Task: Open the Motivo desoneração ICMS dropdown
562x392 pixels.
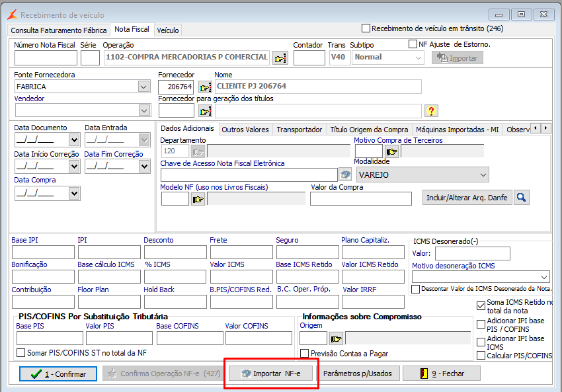Action: (543, 276)
